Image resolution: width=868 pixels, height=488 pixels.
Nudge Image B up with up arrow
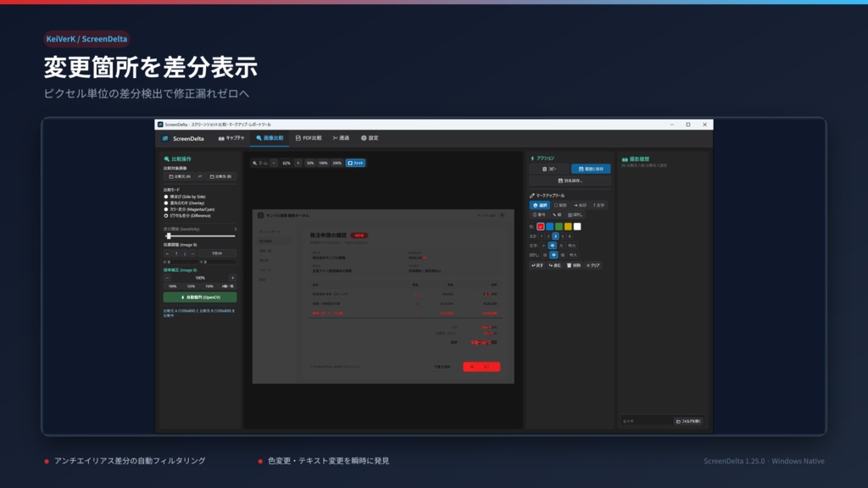coord(176,253)
